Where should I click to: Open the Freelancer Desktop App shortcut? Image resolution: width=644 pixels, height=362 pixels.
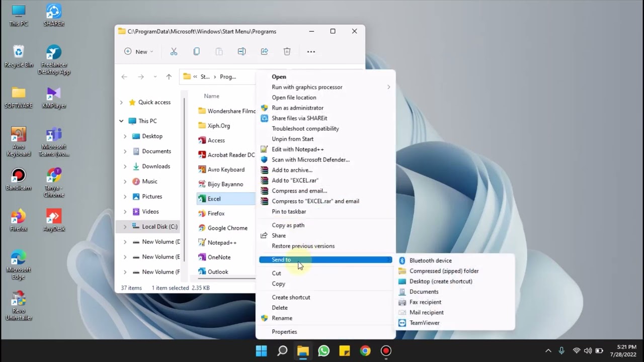pyautogui.click(x=54, y=60)
